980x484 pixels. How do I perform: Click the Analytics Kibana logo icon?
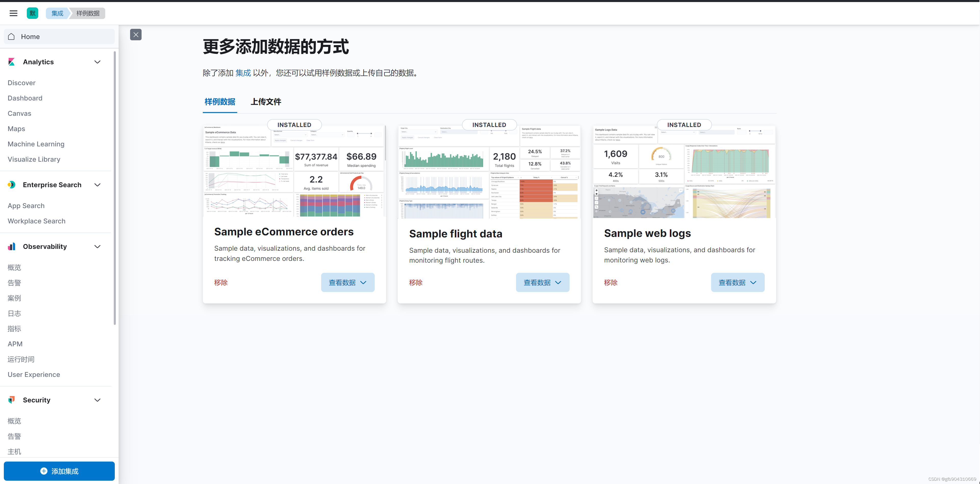click(x=11, y=62)
